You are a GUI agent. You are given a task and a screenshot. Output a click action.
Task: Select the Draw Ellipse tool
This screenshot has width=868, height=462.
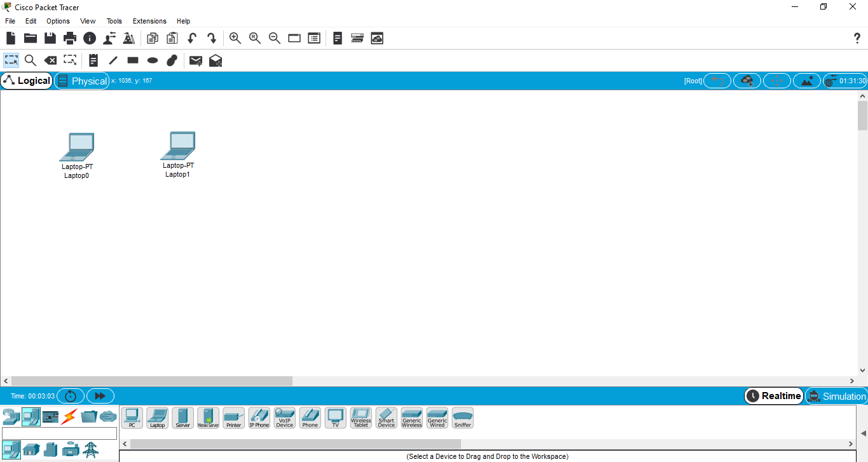[x=153, y=60]
